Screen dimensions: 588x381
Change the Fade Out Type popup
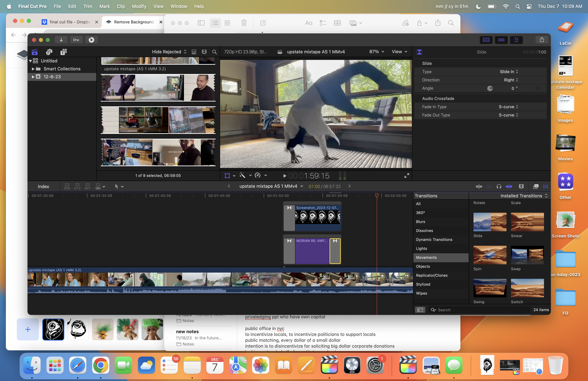pos(508,115)
